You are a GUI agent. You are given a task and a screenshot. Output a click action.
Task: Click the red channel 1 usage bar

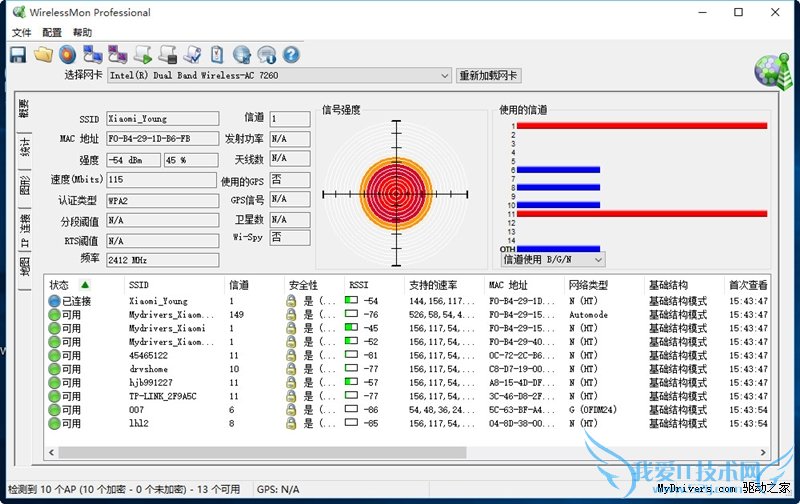click(x=642, y=125)
